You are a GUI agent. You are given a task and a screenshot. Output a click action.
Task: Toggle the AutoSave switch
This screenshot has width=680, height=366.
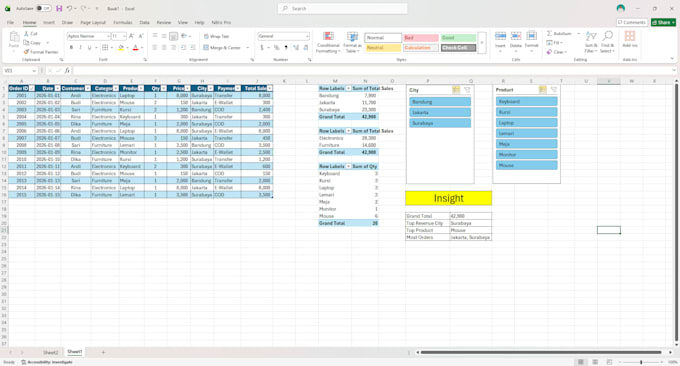click(x=43, y=8)
